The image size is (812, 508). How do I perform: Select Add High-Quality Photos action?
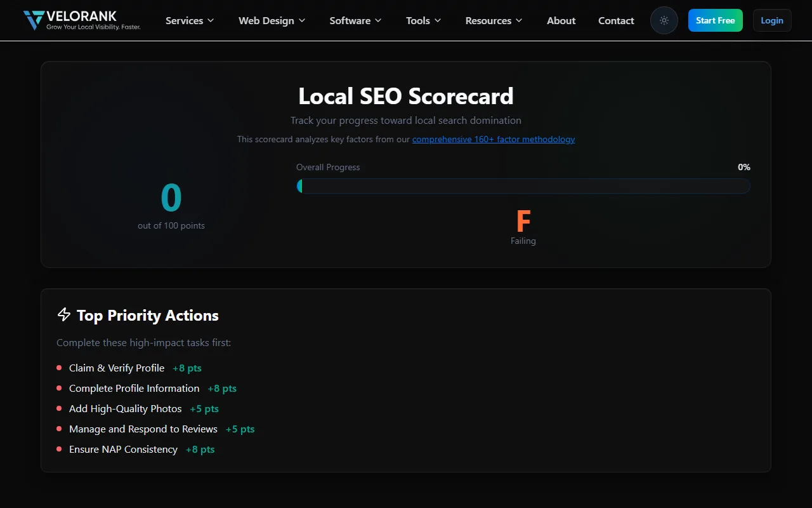tap(126, 409)
